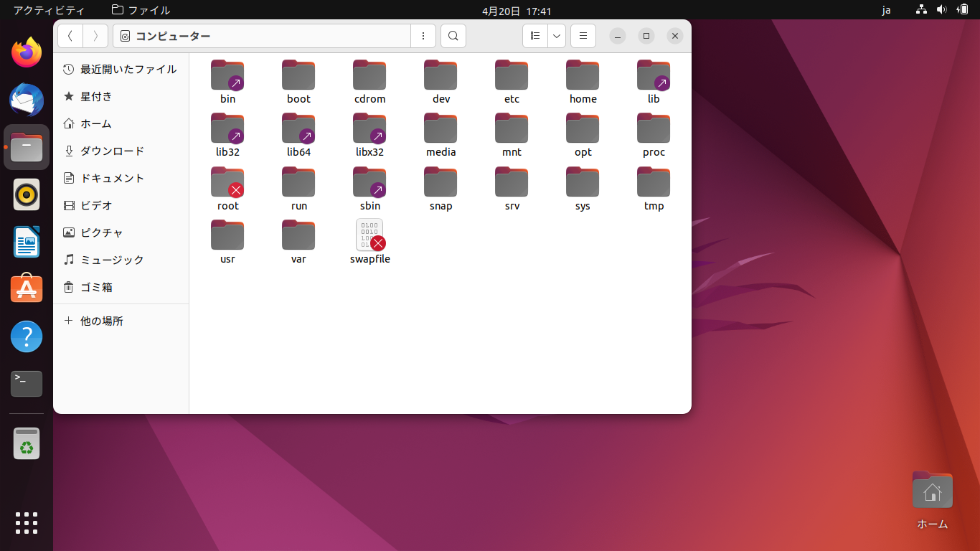
Task: Show the applications grid
Action: [x=27, y=523]
